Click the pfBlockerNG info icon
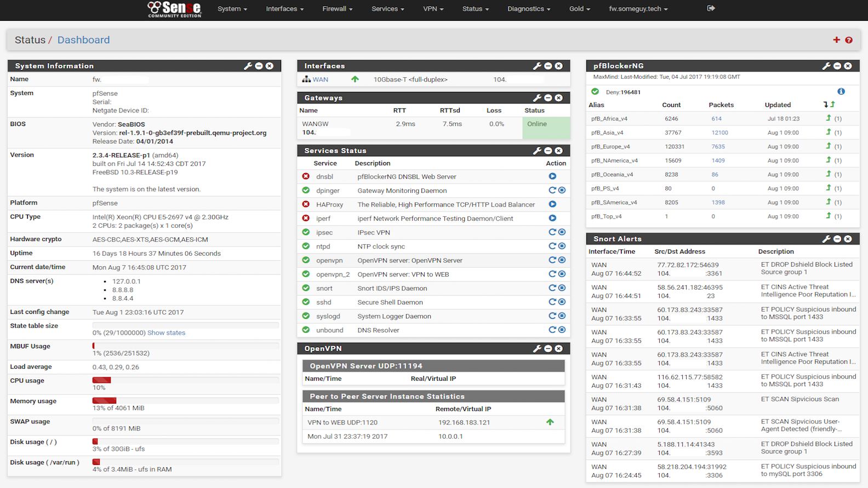868x488 pixels. pyautogui.click(x=841, y=91)
